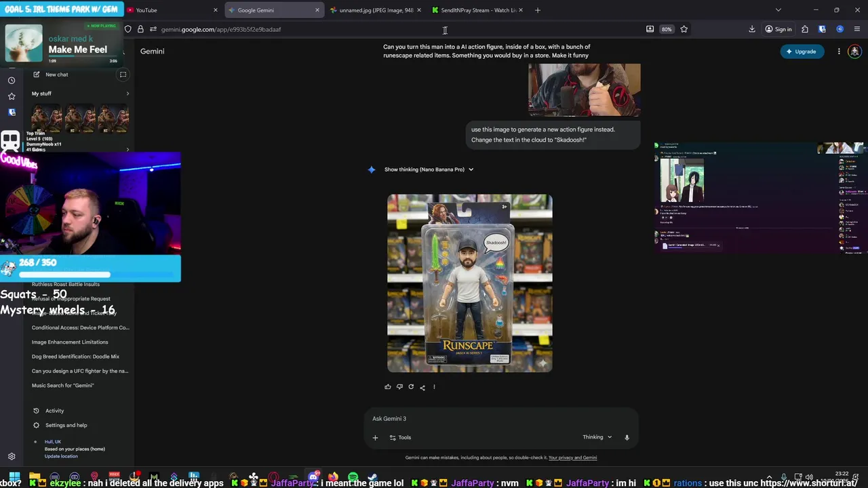Image resolution: width=868 pixels, height=488 pixels.
Task: Open the Tools menu in the prompt box
Action: coord(400,438)
